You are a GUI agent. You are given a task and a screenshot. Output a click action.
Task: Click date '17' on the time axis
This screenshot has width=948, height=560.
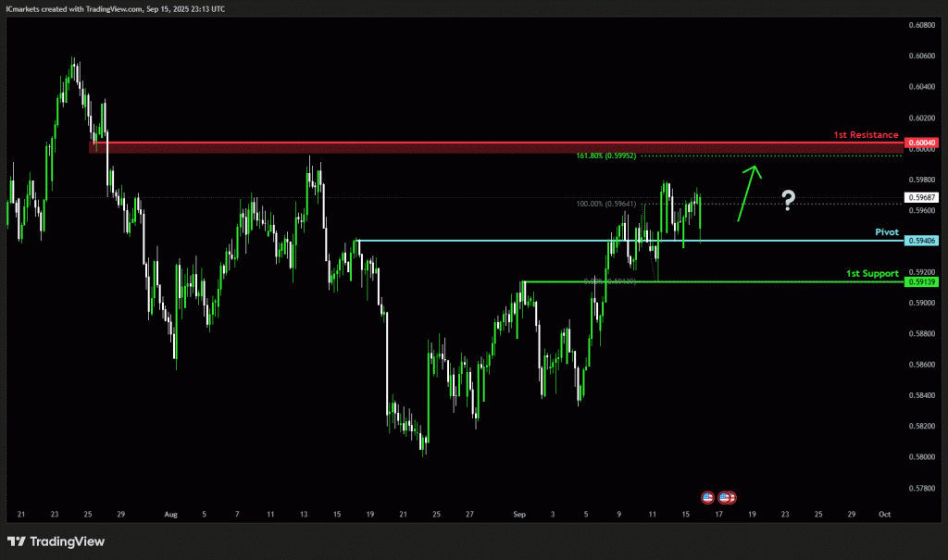pos(718,515)
